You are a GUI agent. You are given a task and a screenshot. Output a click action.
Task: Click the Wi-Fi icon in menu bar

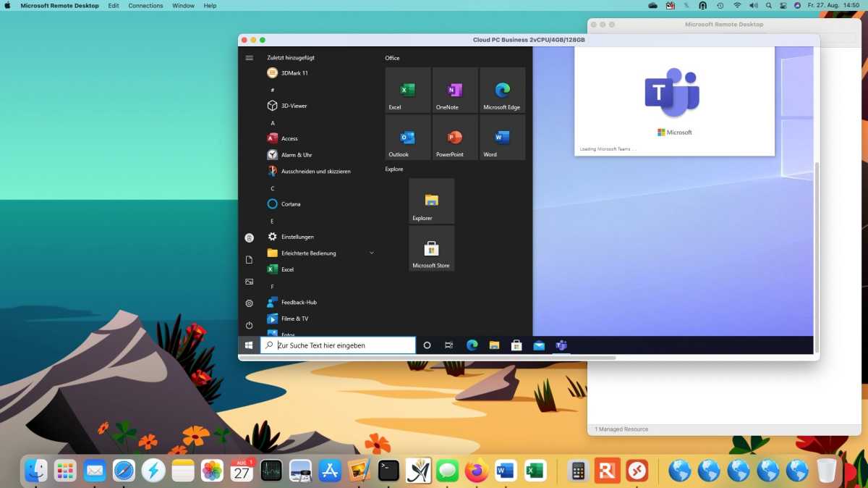[x=737, y=5]
